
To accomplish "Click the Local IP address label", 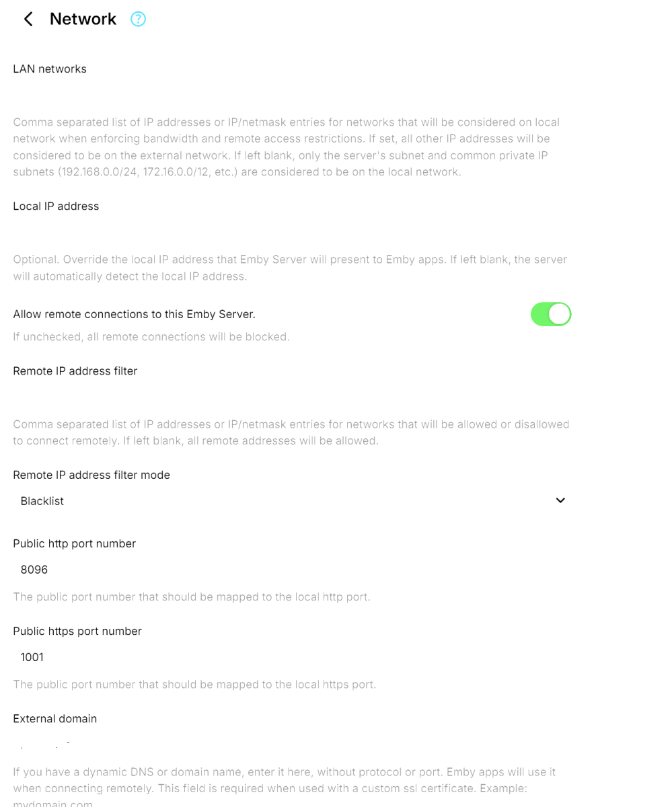I will pyautogui.click(x=56, y=206).
